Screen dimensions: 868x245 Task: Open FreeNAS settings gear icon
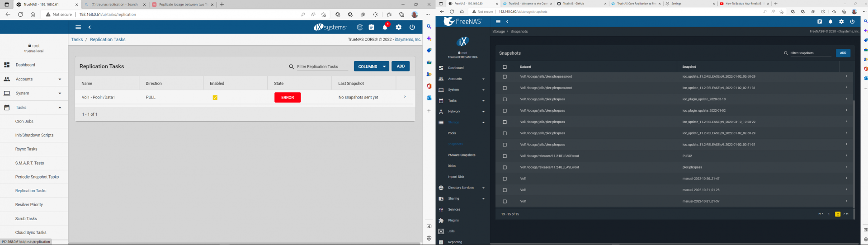[841, 22]
